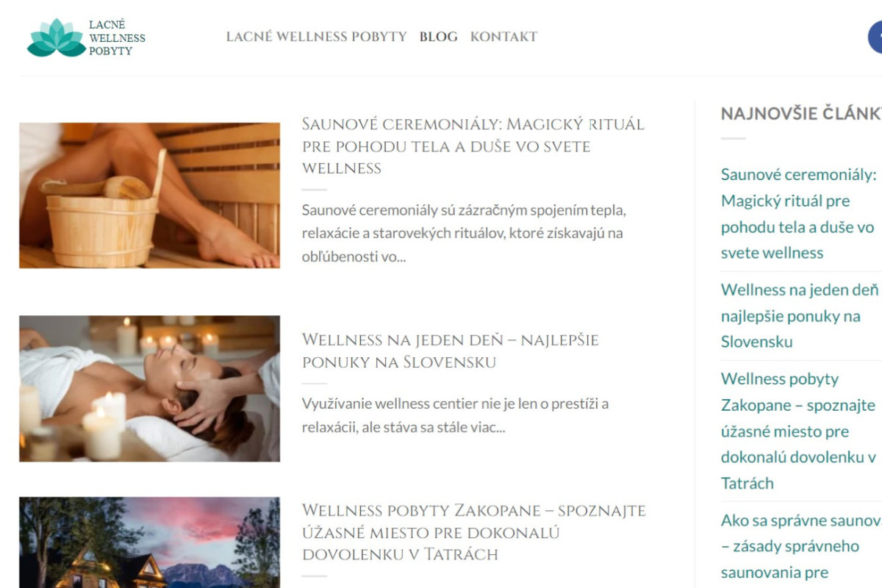Select sidebar link Ako sa správne saunovať
882x588 pixels.
[x=801, y=546]
